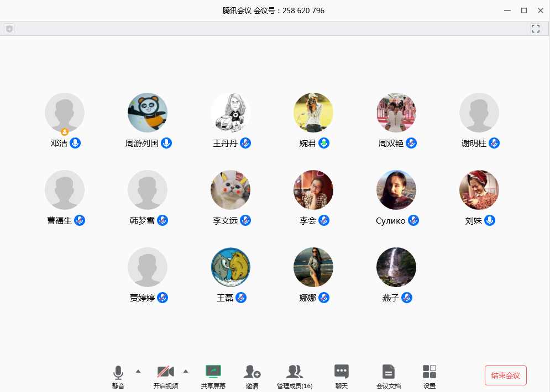
Task: Click the shield security icon at top left
Action: pyautogui.click(x=9, y=29)
